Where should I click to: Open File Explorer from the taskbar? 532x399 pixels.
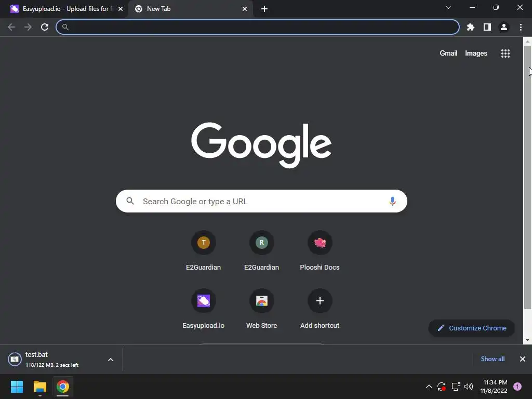tap(39, 387)
